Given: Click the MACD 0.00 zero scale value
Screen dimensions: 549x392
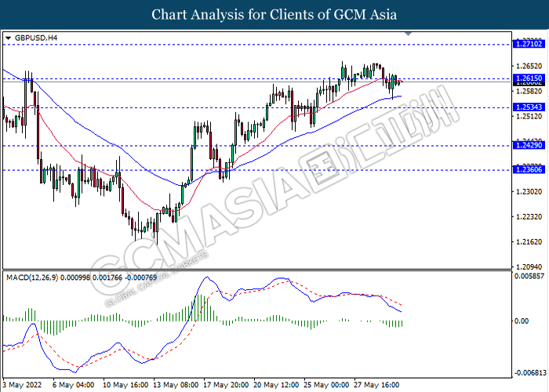Looking at the screenshot, I should pyautogui.click(x=522, y=321).
